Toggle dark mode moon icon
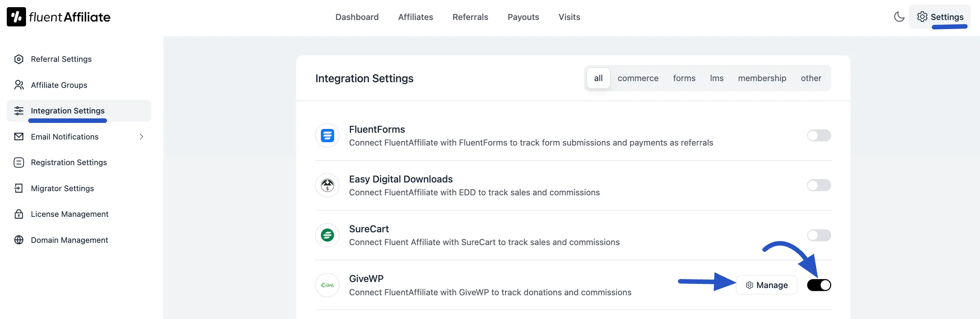Screen dimensions: 980x319 899,17
